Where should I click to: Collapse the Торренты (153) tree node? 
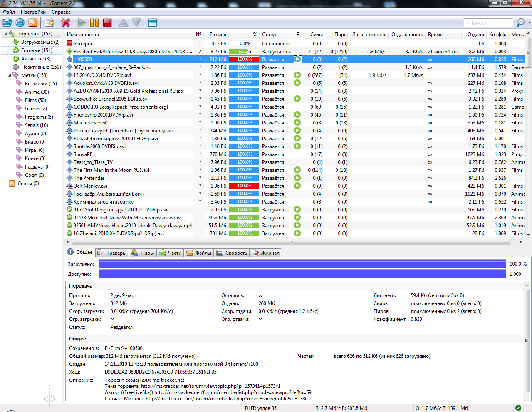pyautogui.click(x=5, y=34)
